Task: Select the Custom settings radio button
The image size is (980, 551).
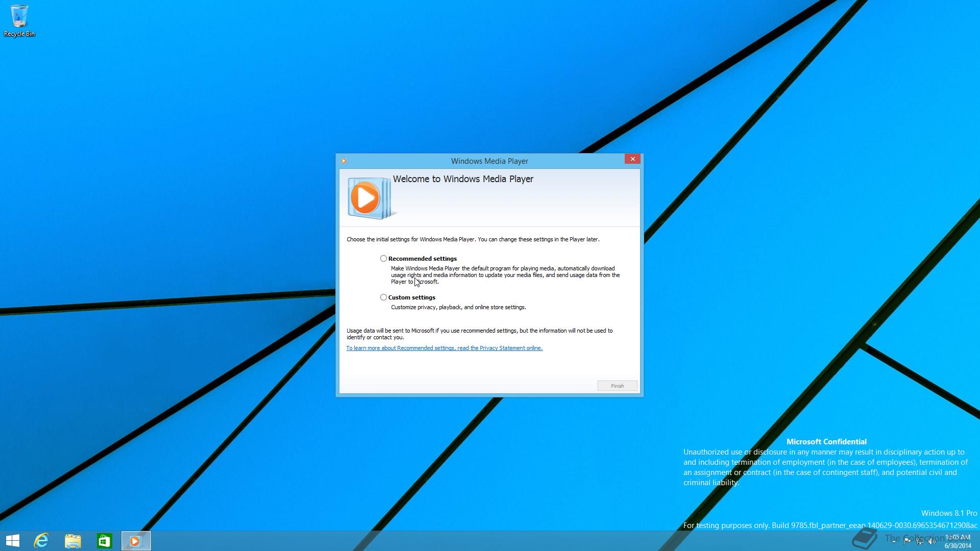Action: tap(383, 297)
